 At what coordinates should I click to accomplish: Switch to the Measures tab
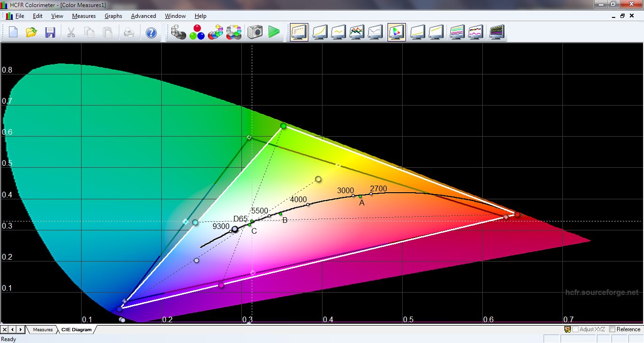pyautogui.click(x=42, y=329)
